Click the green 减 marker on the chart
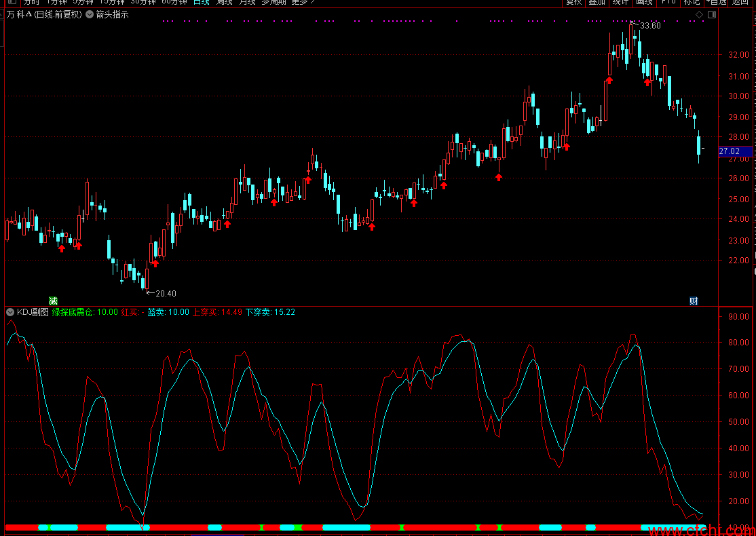Screen dimensions: 756x536 pos(53,301)
